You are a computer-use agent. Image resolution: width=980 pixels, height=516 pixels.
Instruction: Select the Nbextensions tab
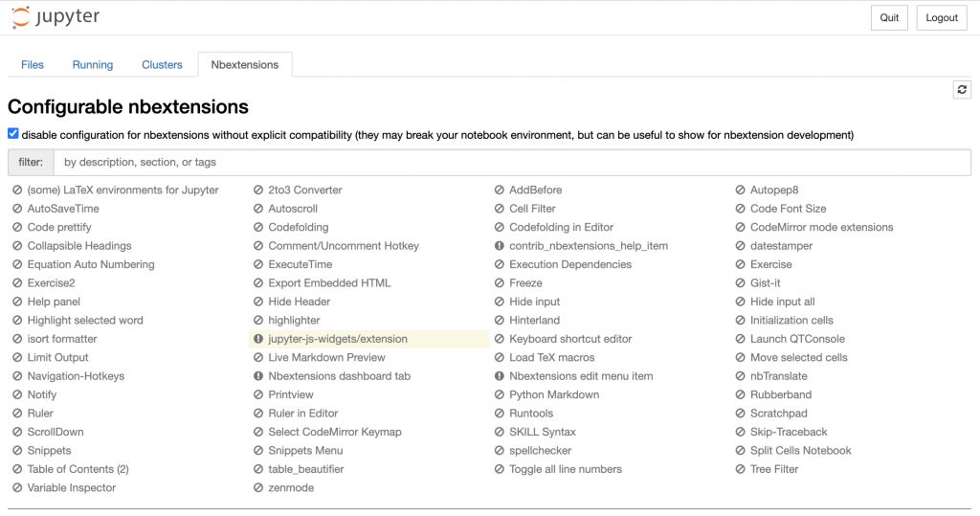(245, 64)
